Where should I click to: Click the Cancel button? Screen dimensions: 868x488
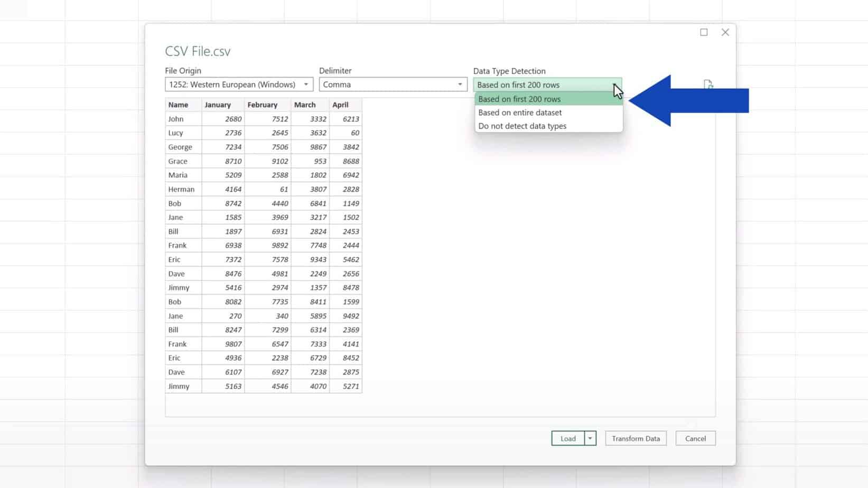(695, 438)
